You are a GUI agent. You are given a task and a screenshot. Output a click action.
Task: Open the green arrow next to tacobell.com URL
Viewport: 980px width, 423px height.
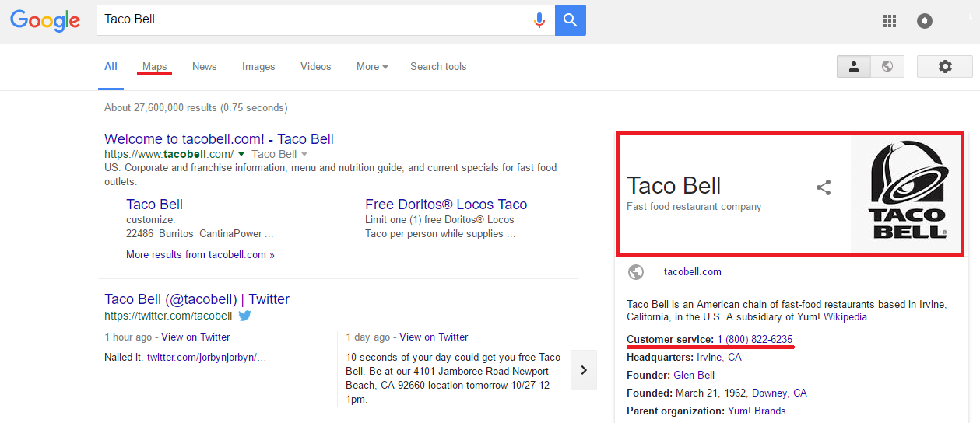(x=241, y=154)
